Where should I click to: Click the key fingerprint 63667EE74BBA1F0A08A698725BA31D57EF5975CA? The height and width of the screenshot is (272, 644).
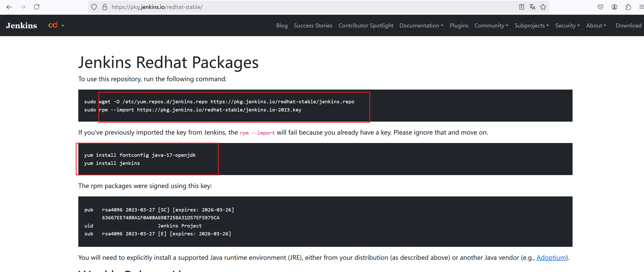pyautogui.click(x=161, y=218)
